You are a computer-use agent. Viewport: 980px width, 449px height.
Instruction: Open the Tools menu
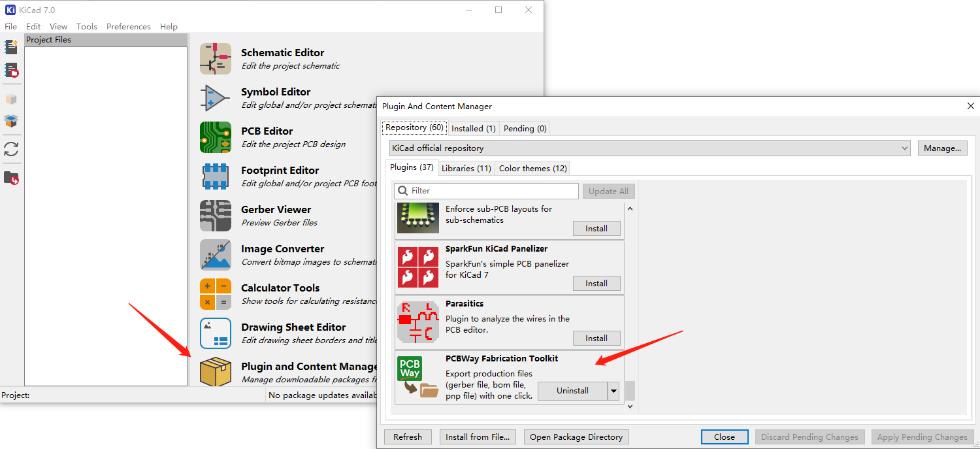coord(87,27)
